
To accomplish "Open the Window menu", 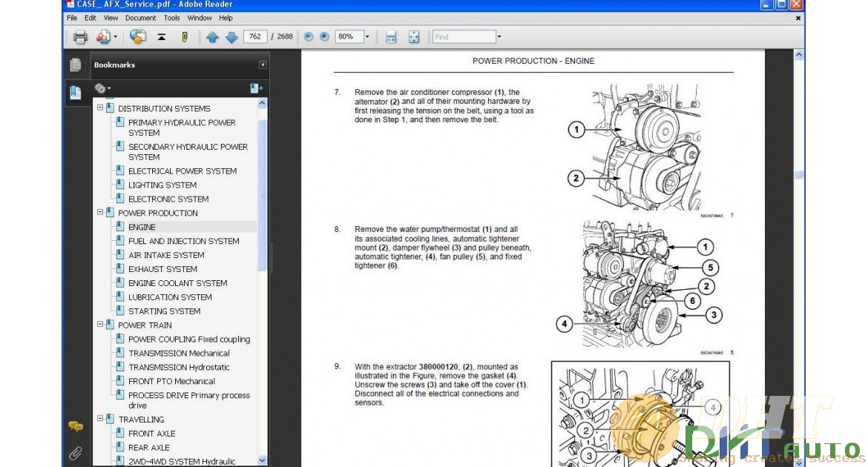I will pyautogui.click(x=200, y=18).
